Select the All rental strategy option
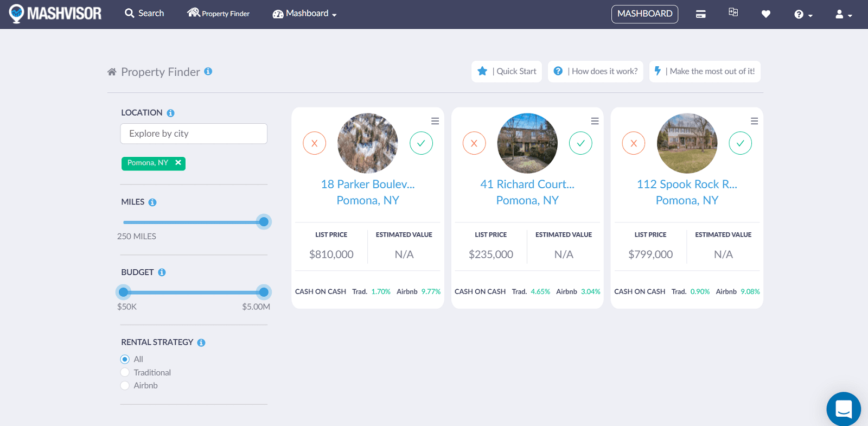Image resolution: width=868 pixels, height=426 pixels. tap(125, 359)
